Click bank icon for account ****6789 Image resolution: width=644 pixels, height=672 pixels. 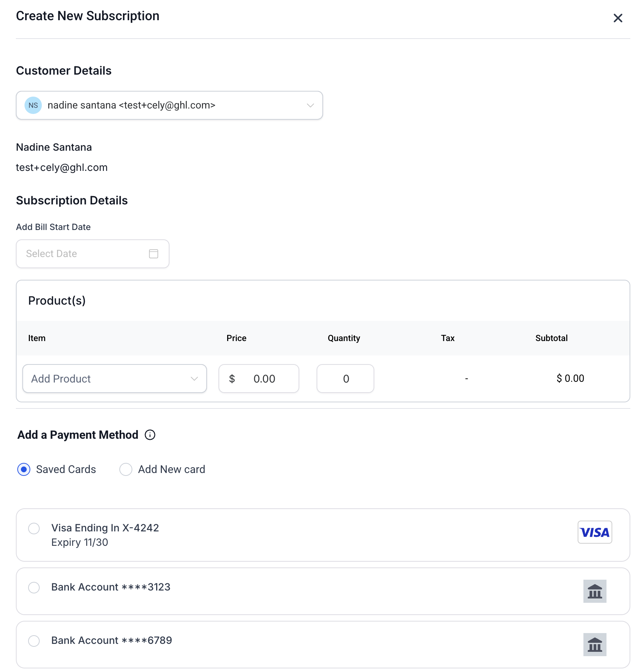point(595,645)
